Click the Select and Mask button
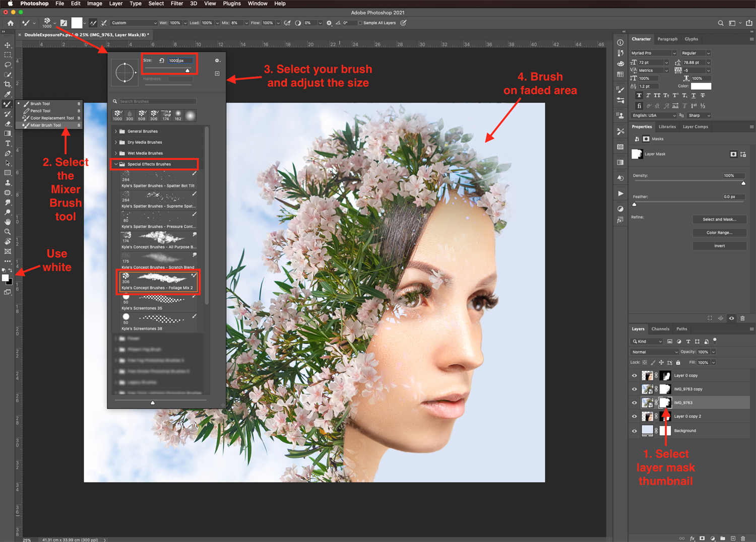This screenshot has height=542, width=756. click(x=719, y=220)
